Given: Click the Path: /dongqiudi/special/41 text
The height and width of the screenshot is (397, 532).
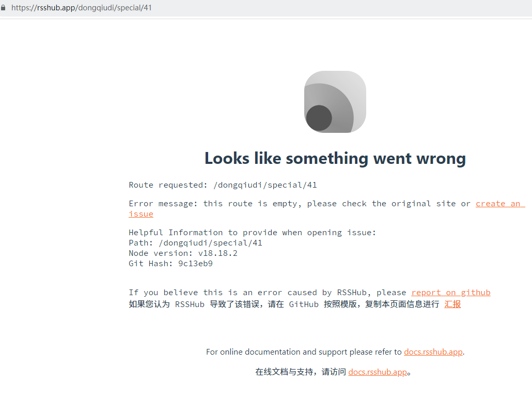Looking at the screenshot, I should [x=195, y=242].
